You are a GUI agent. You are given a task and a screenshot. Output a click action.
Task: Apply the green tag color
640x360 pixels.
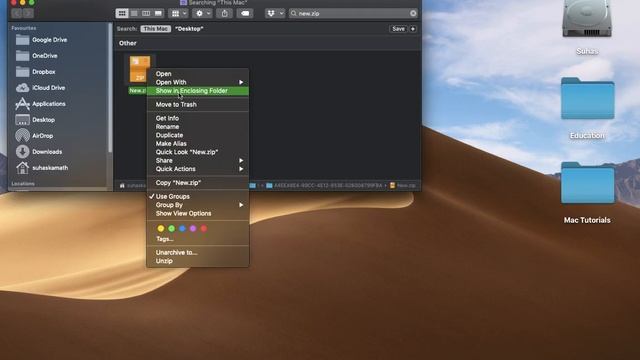(x=171, y=229)
